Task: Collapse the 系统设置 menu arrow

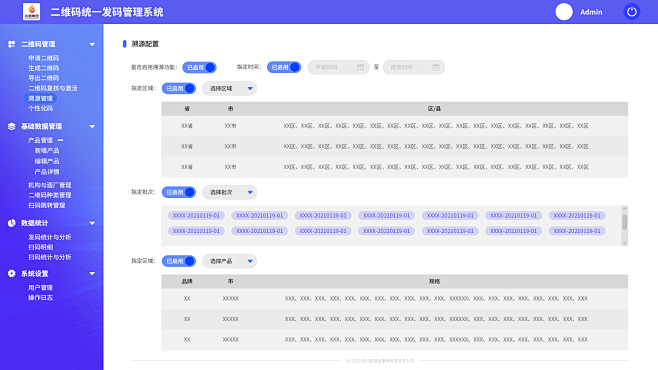Action: [92, 274]
